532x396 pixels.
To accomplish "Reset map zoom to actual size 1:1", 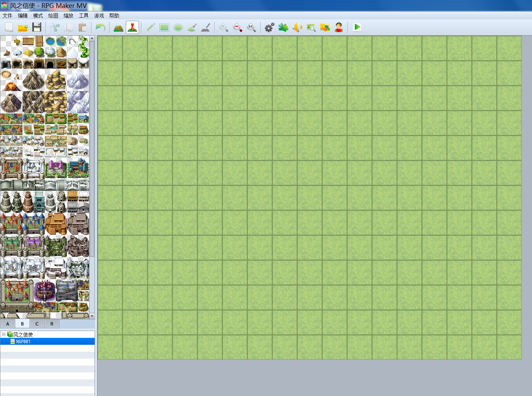I will pyautogui.click(x=252, y=27).
